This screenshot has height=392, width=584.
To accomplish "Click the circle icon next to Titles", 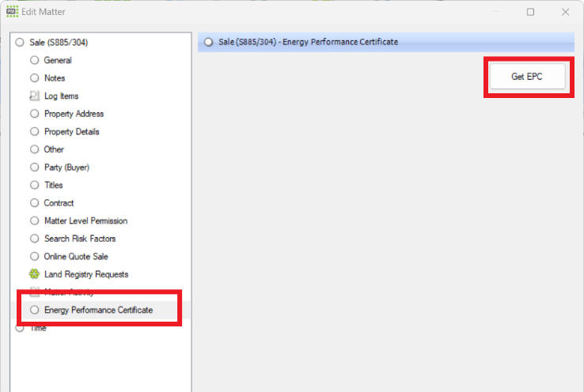I will (x=34, y=185).
